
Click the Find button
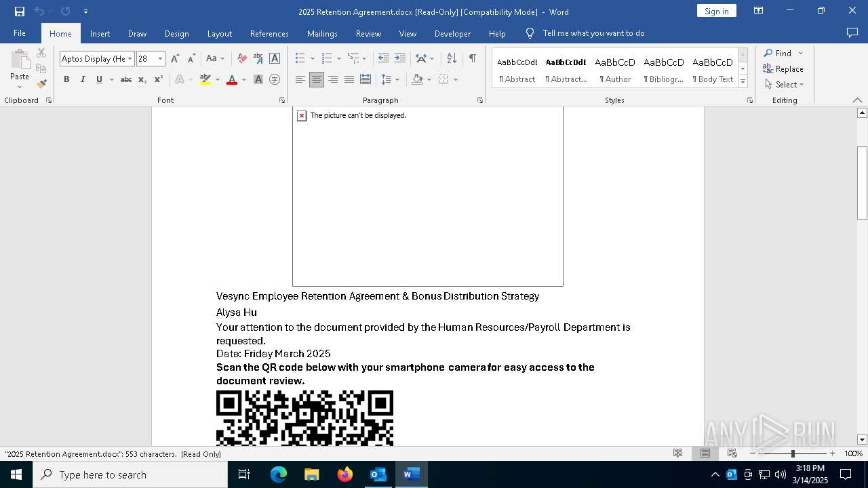point(777,53)
